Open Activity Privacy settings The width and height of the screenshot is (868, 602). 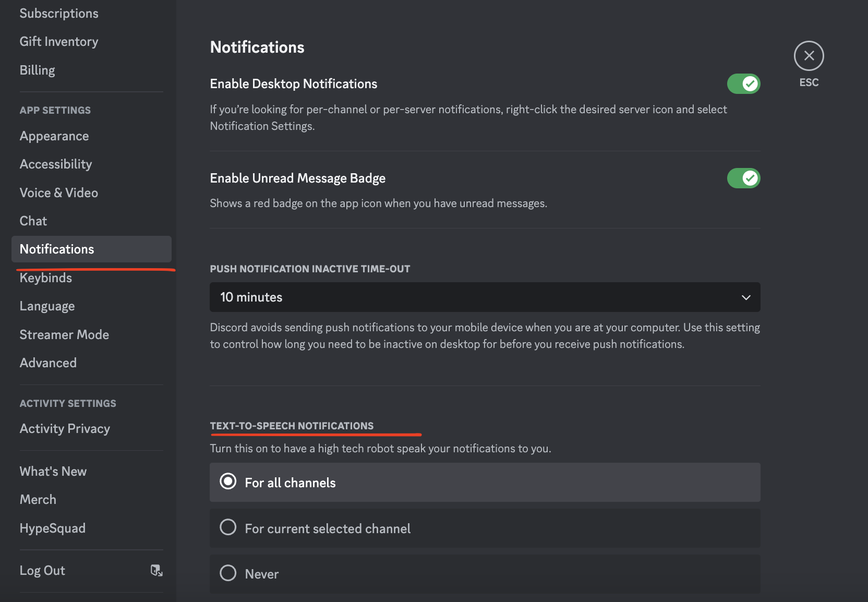click(x=65, y=429)
